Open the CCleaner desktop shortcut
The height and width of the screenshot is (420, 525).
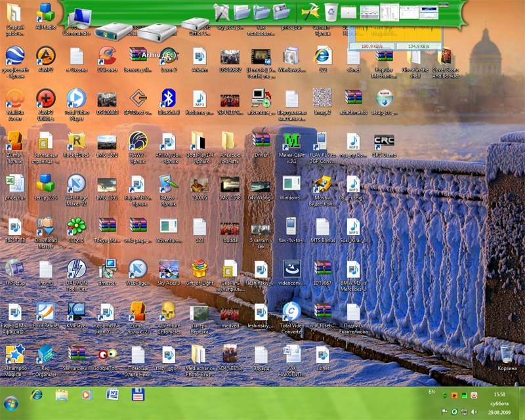click(x=106, y=56)
